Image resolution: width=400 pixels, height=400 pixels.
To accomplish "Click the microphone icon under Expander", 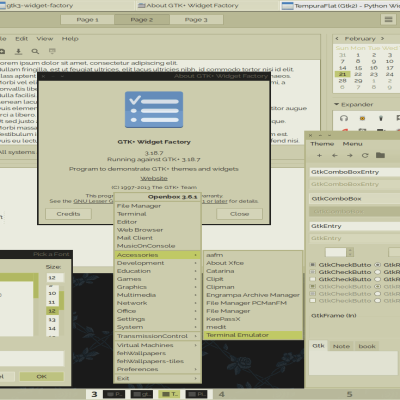I will pyautogui.click(x=381, y=118).
